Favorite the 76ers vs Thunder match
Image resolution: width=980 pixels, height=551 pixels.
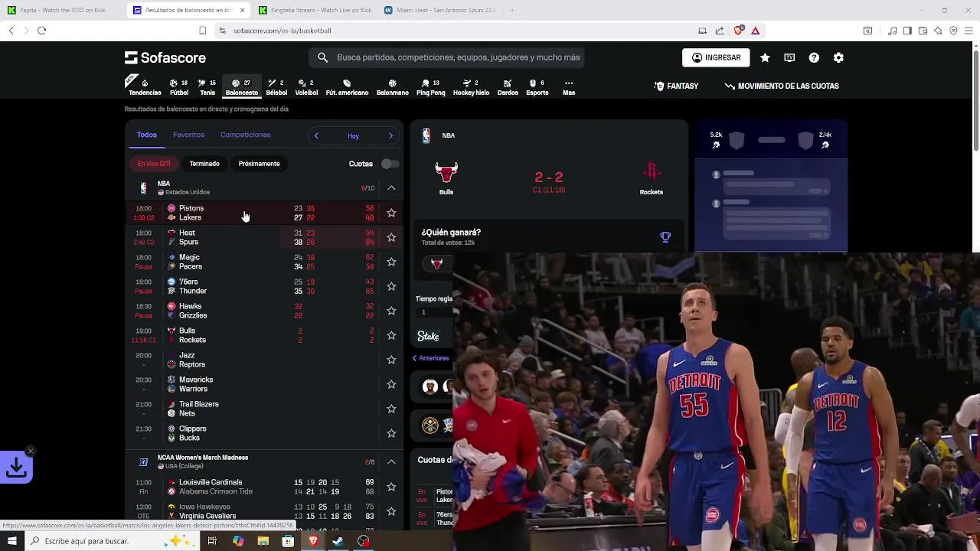[x=391, y=286]
